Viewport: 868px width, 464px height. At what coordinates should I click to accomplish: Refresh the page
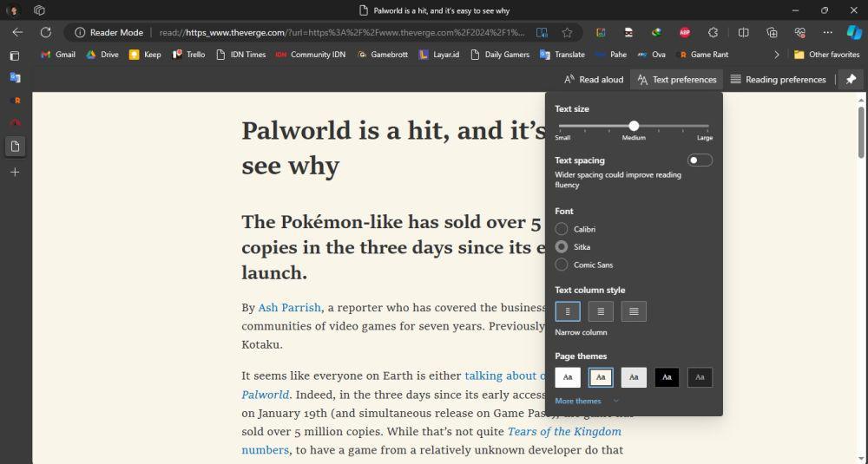[45, 33]
